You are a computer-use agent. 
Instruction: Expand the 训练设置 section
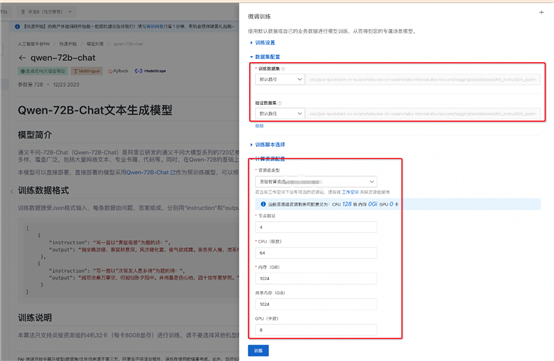(262, 42)
